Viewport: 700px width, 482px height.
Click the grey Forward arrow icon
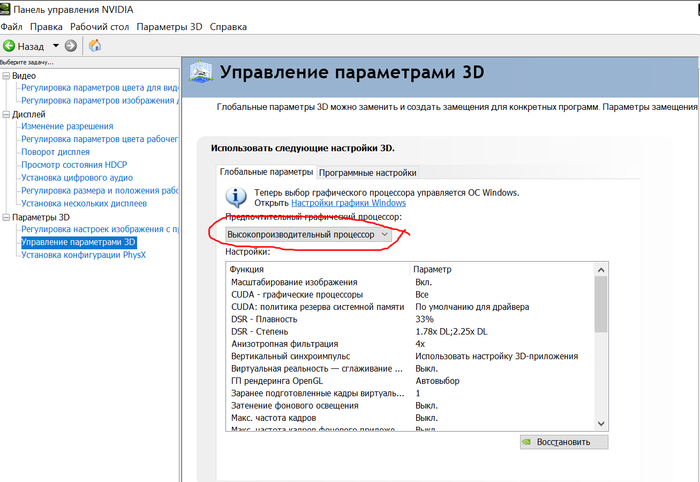tap(71, 46)
